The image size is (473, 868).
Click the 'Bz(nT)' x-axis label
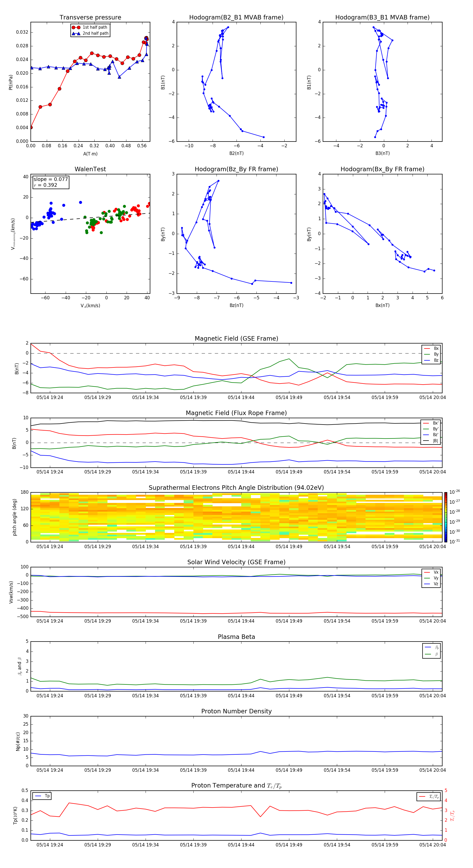[x=236, y=305]
